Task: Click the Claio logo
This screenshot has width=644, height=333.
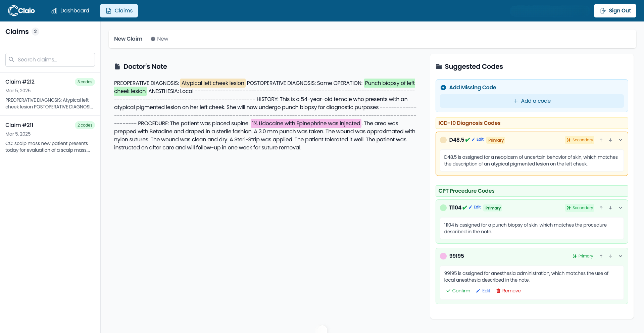Action: pos(21,11)
